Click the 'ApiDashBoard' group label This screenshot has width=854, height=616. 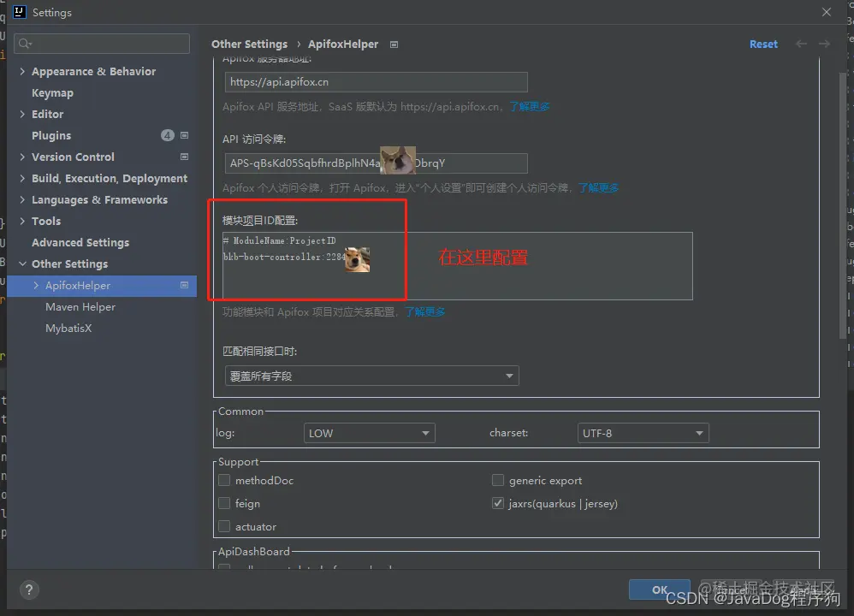(254, 552)
